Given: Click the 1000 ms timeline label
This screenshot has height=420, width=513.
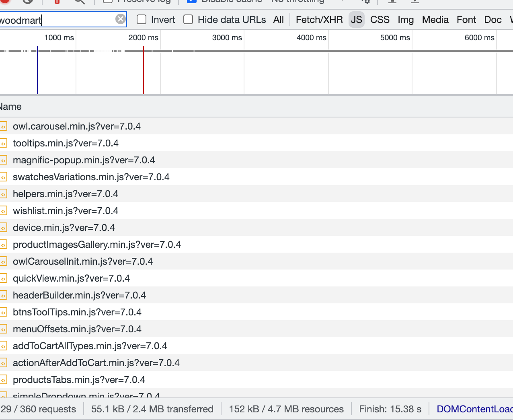Looking at the screenshot, I should click(x=59, y=38).
